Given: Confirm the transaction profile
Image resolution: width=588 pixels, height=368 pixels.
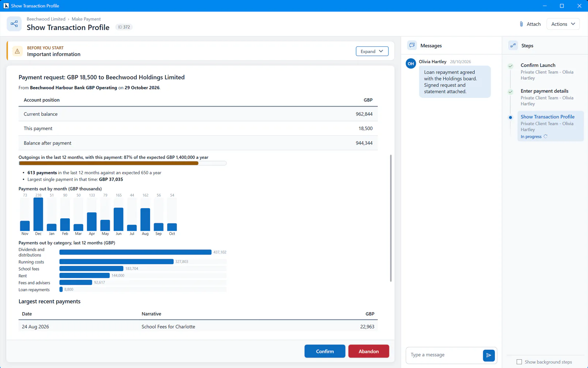Looking at the screenshot, I should 325,351.
